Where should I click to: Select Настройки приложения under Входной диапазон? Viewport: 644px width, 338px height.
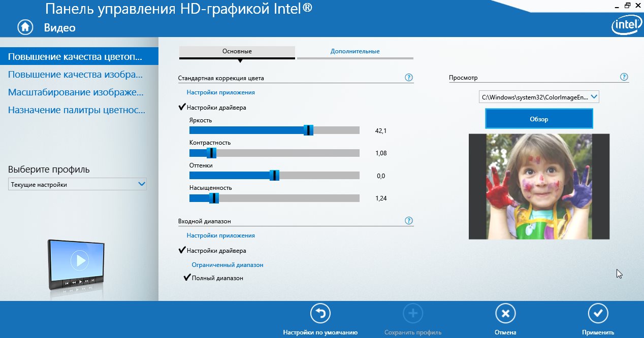[x=220, y=235]
